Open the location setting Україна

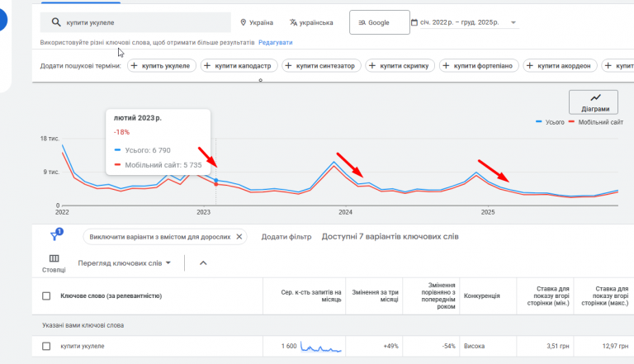[257, 22]
